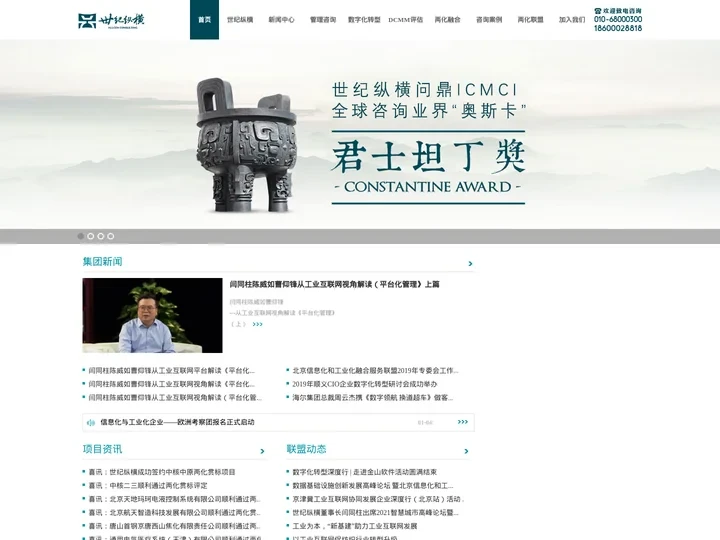Click the mobile number 18600028818
This screenshot has width=720, height=540.
618,28
